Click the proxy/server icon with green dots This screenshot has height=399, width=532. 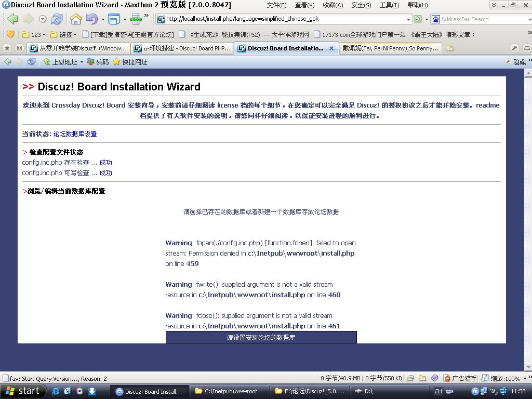136,19
